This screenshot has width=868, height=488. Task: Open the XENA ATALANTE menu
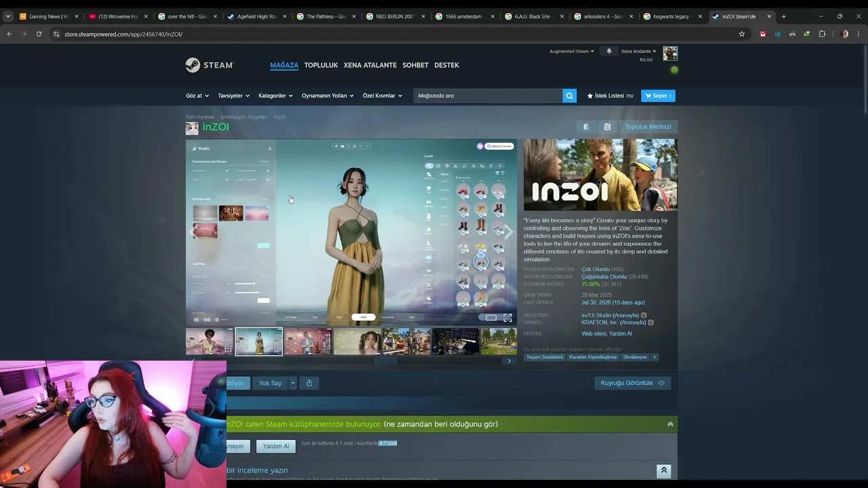coord(370,65)
